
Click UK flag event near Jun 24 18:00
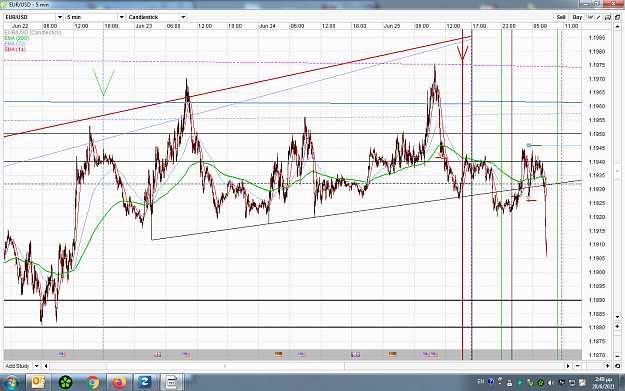[x=355, y=354]
